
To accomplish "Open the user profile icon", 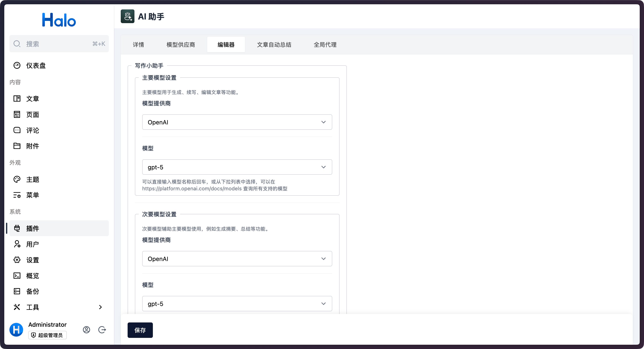I will 86,330.
